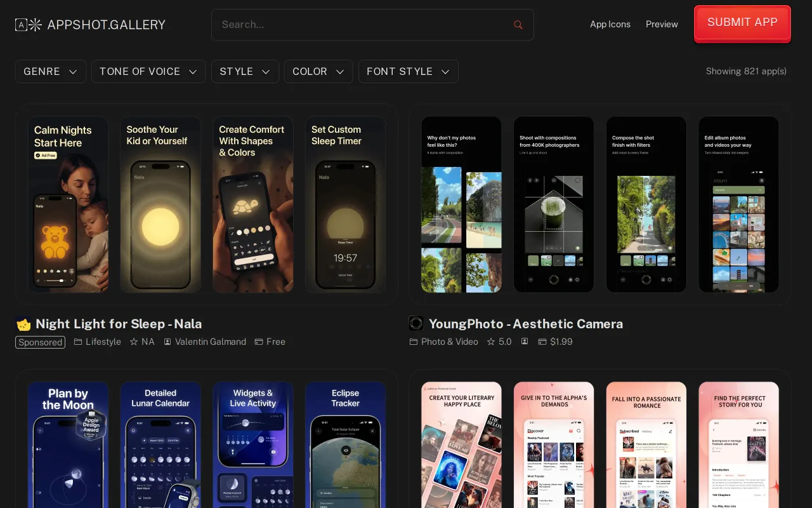Screen dimensions: 812x508
Task: Click the AppShot.Gallery logo icon
Action: (29, 25)
